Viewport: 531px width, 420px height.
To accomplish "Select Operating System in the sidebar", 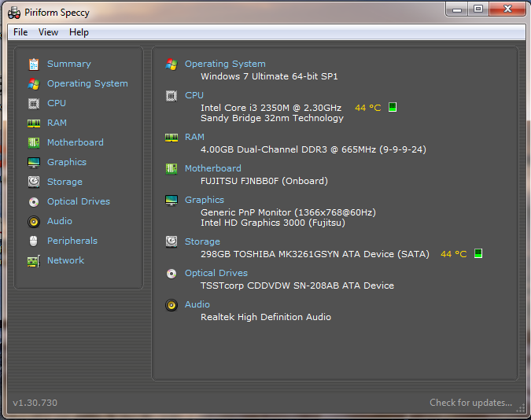I will pyautogui.click(x=87, y=83).
